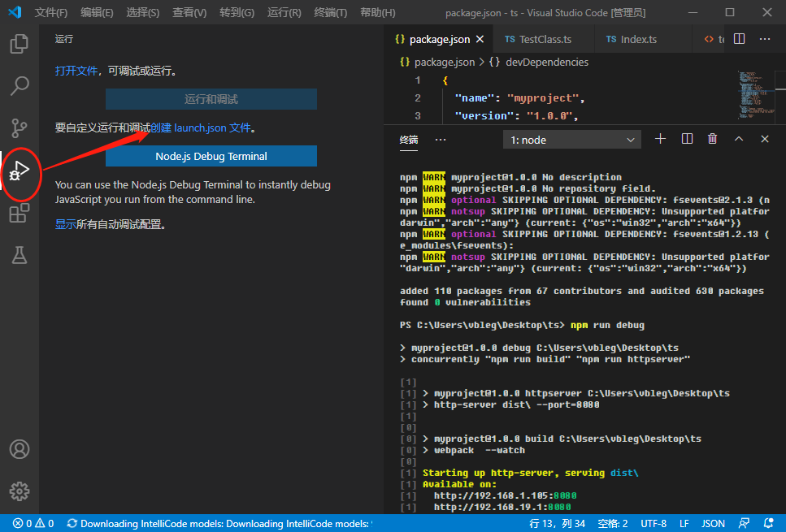
Task: Click the npm run debug command text
Action: tap(607, 325)
